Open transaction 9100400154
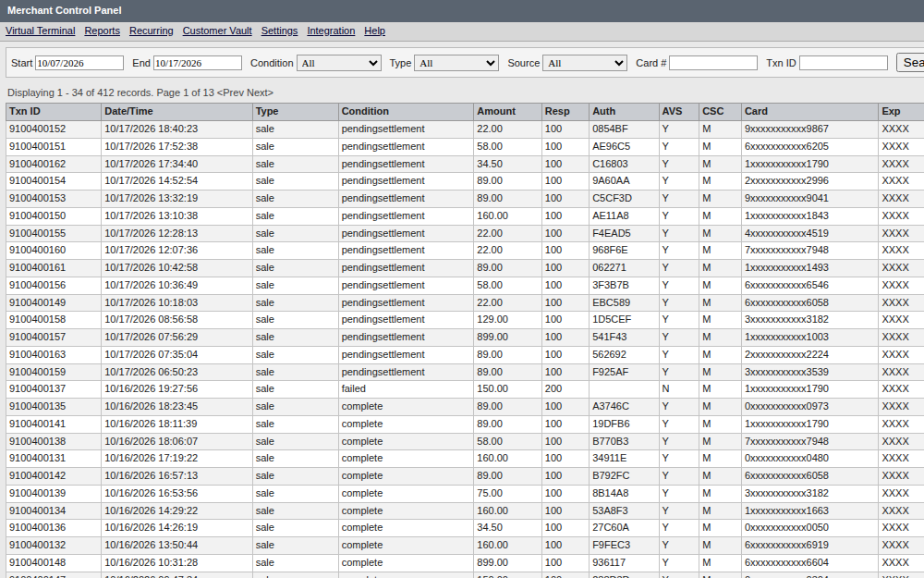 [37, 180]
